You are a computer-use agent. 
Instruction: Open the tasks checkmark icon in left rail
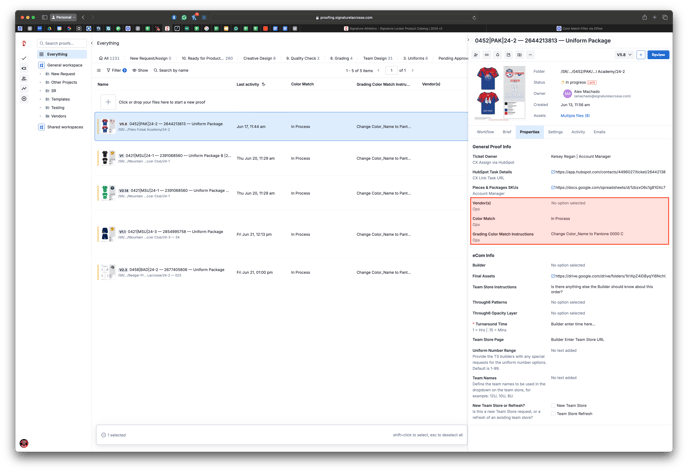pyautogui.click(x=25, y=57)
